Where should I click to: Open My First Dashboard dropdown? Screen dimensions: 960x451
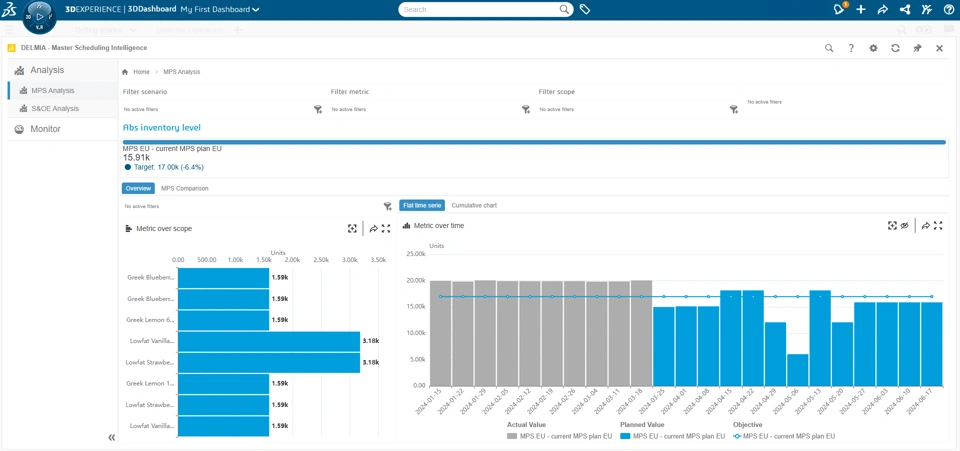click(220, 9)
